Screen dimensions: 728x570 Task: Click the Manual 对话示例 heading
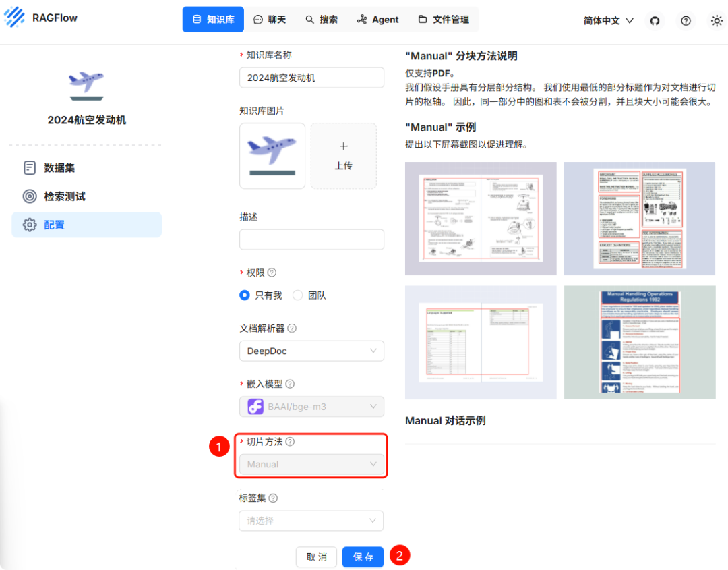(446, 421)
